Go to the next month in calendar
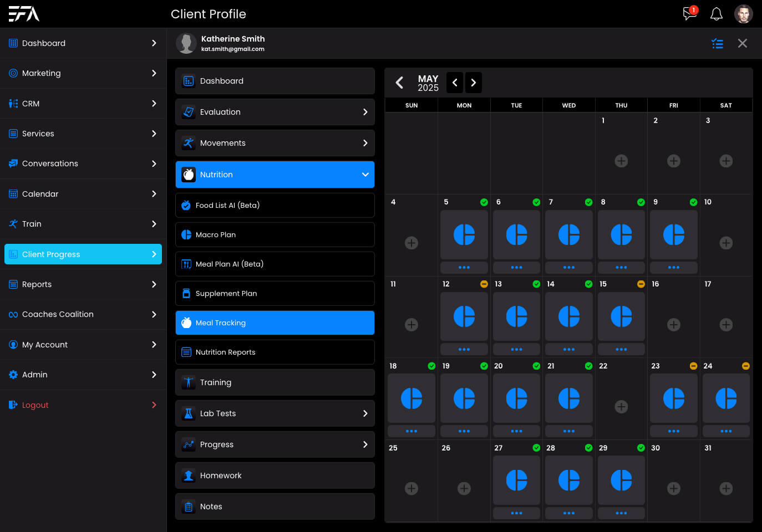Image resolution: width=762 pixels, height=532 pixels. pyautogui.click(x=473, y=83)
